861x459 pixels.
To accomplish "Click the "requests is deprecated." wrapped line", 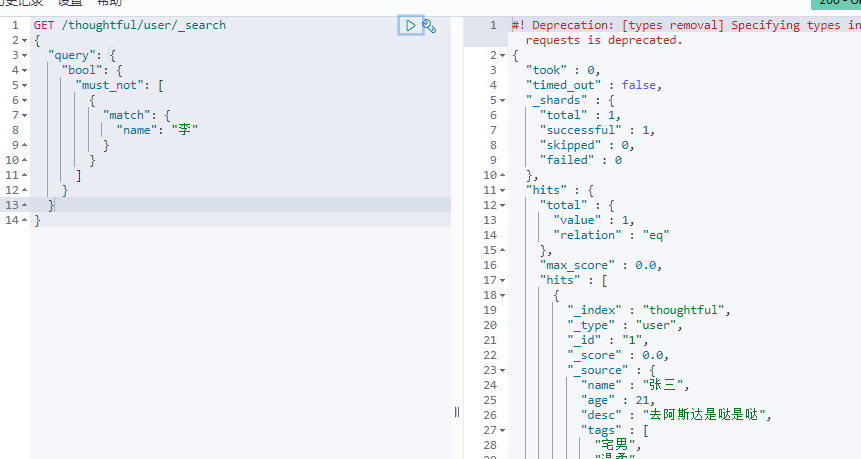I will 603,40.
